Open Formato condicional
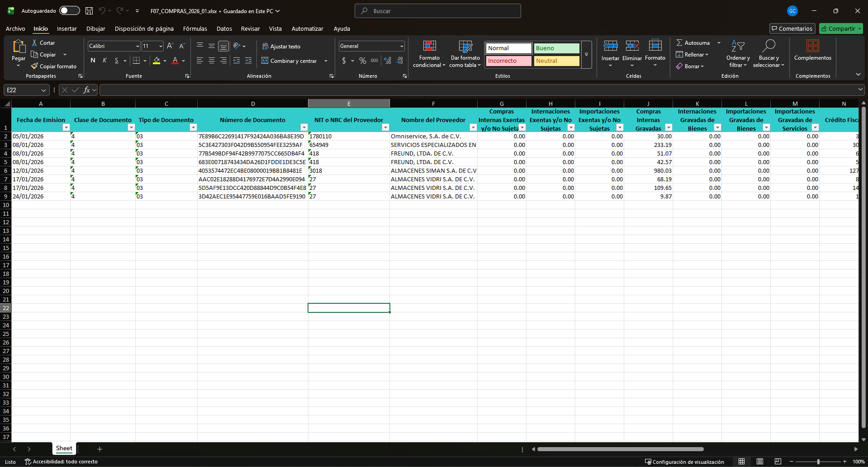Image resolution: width=868 pixels, height=467 pixels. [x=429, y=54]
